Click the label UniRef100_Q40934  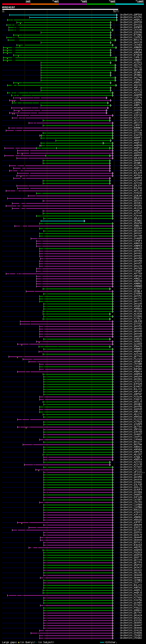[131, 480]
